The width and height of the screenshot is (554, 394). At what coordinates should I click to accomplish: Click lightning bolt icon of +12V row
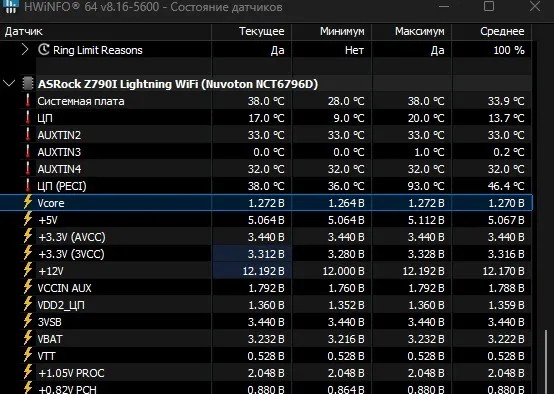coord(28,270)
